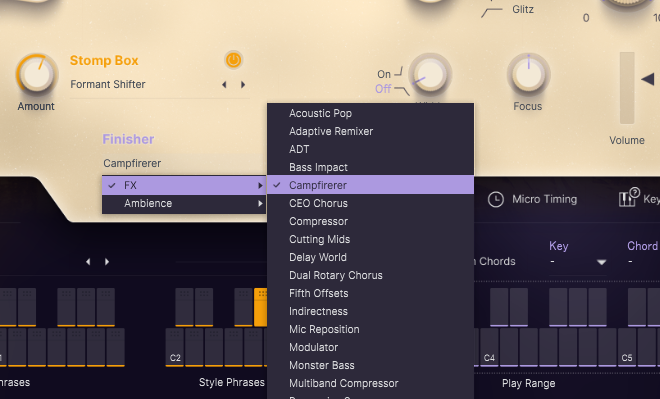
Task: Toggle the On/Off width knob
Action: click(430, 74)
